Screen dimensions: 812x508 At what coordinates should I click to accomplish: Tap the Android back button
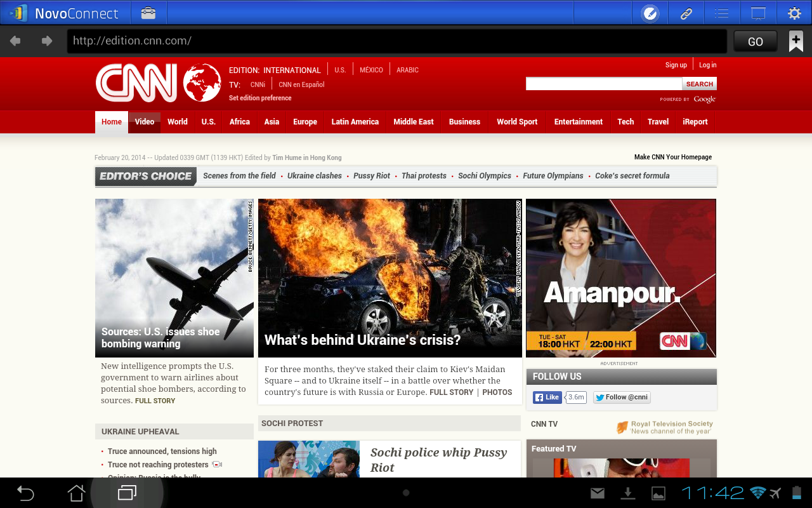[25, 493]
